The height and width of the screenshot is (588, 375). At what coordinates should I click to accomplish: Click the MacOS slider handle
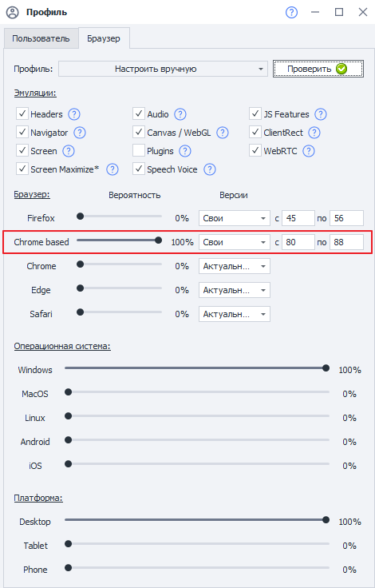pyautogui.click(x=68, y=392)
